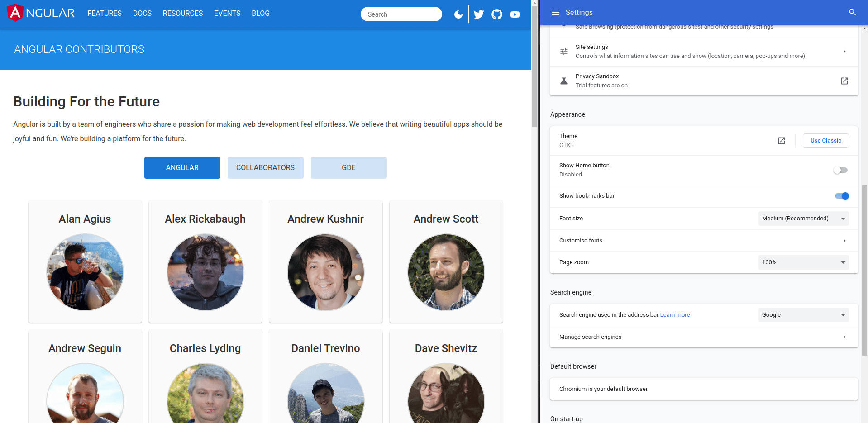Click the 'Appearance' section heading
The image size is (868, 423).
point(568,114)
